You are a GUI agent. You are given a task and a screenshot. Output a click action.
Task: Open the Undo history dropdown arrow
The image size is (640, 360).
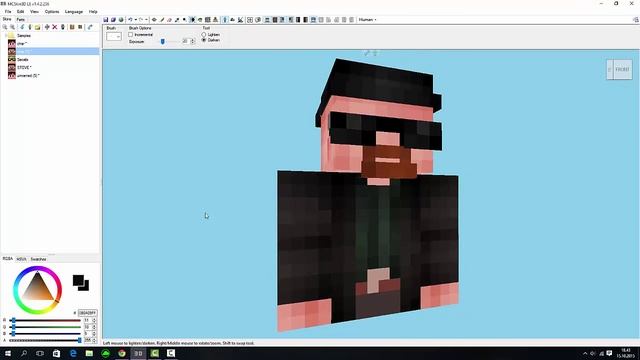coord(136,20)
